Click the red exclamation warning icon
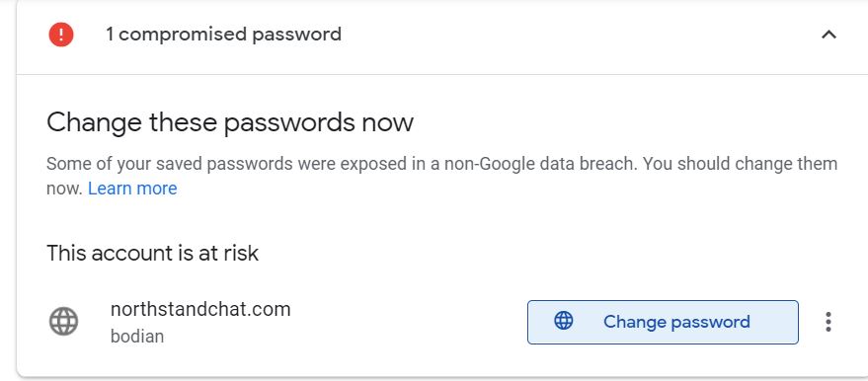 pyautogui.click(x=61, y=35)
